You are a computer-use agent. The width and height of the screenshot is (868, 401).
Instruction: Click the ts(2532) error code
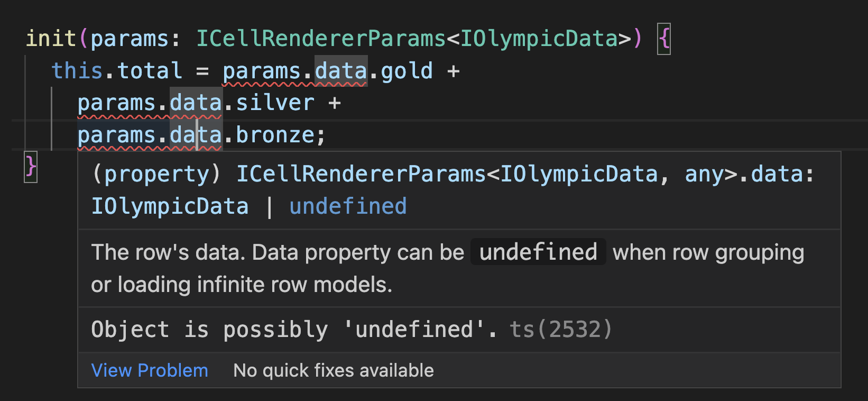pyautogui.click(x=560, y=329)
